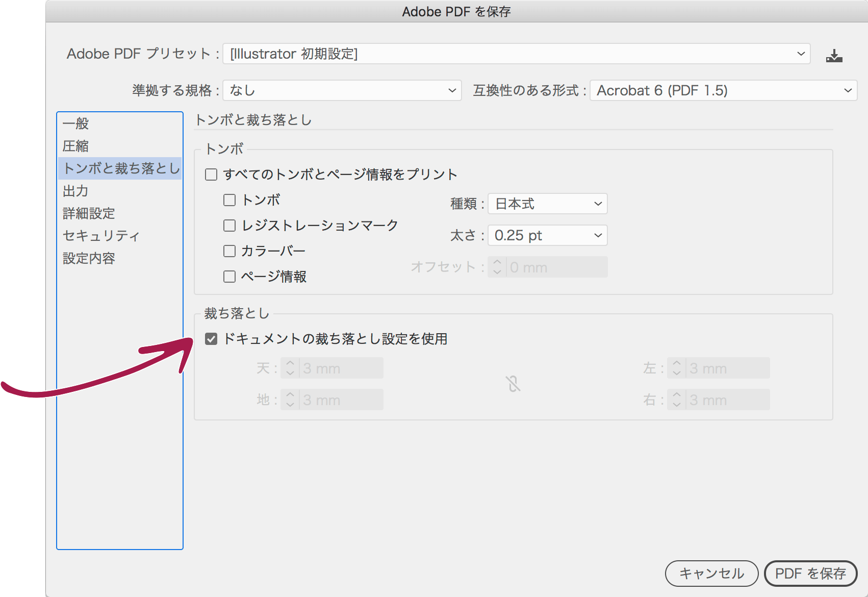Click the オフセット 0 mm field
Image resolution: width=868 pixels, height=597 pixels.
(x=557, y=267)
